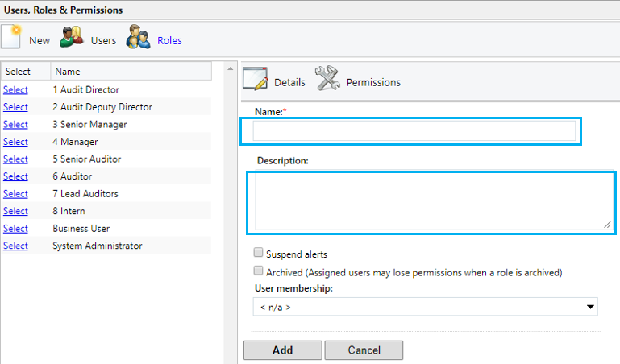Open the Details pencil icon
This screenshot has height=364, width=620.
point(255,79)
